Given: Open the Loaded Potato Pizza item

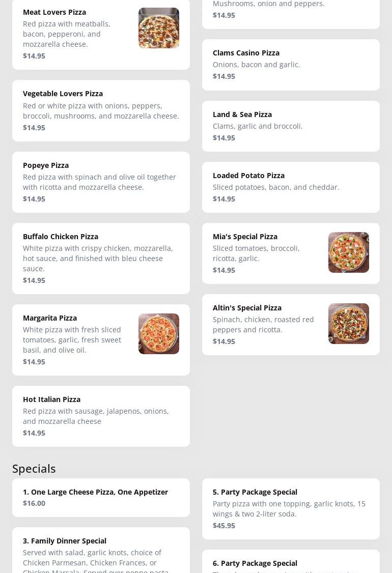Looking at the screenshot, I should (x=291, y=187).
